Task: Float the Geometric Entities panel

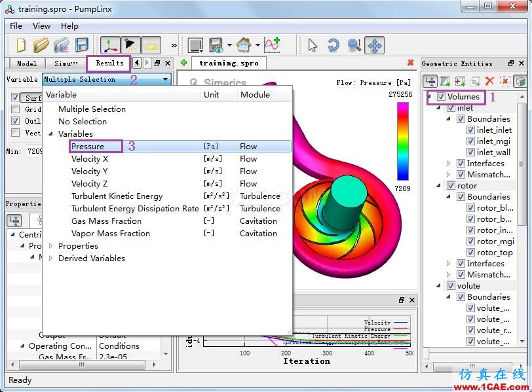Action: 511,63
